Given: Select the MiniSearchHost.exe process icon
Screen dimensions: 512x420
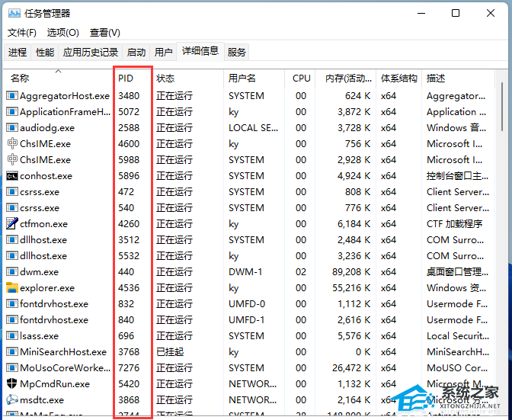Looking at the screenshot, I should click(12, 351).
